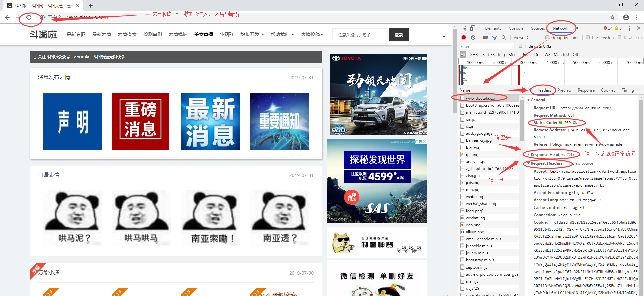
Task: Tick the Hide data URLs checkbox
Action: [520, 46]
